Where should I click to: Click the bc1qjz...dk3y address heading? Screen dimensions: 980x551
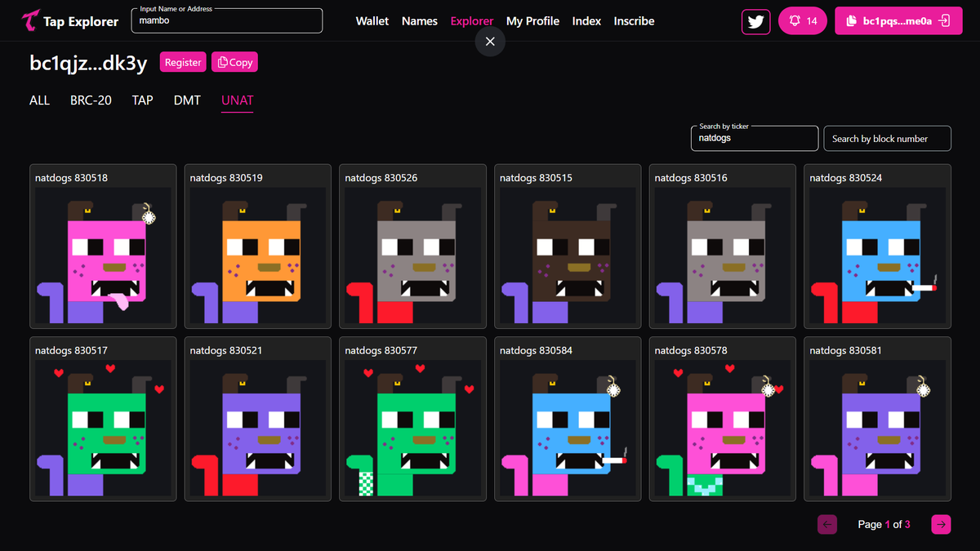[x=89, y=62]
